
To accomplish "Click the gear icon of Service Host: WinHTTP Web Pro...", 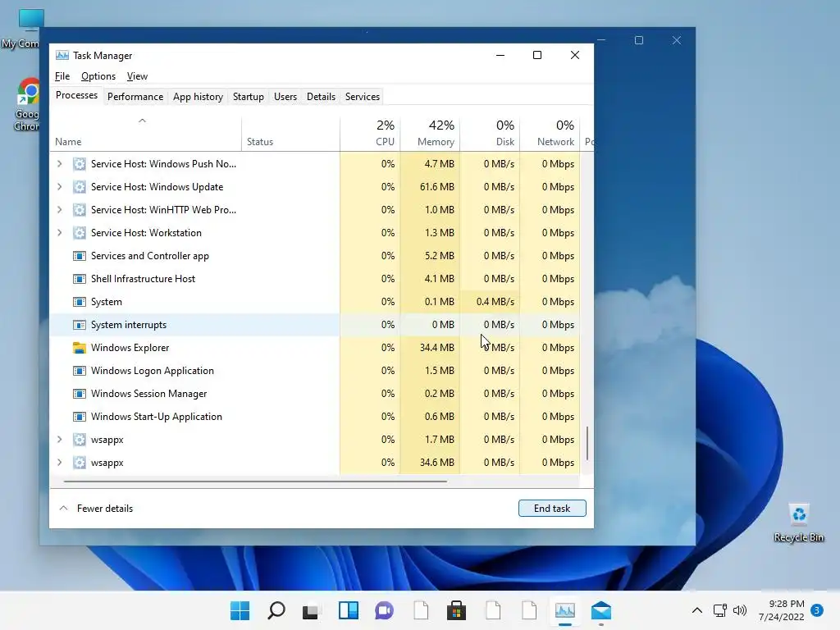I will [80, 210].
